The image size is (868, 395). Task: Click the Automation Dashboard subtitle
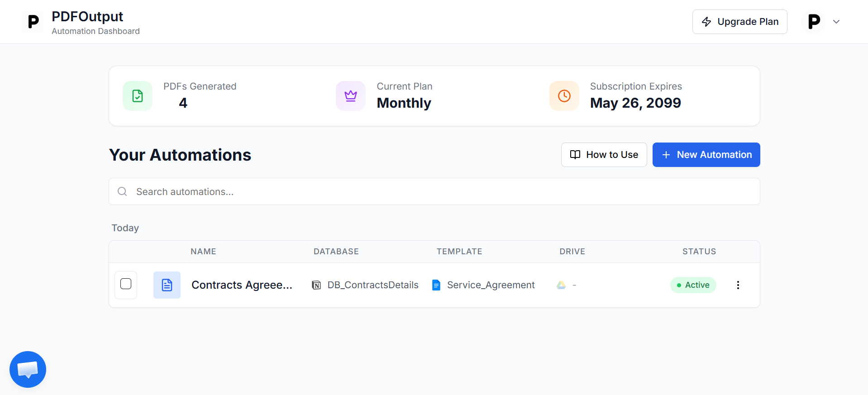click(95, 31)
